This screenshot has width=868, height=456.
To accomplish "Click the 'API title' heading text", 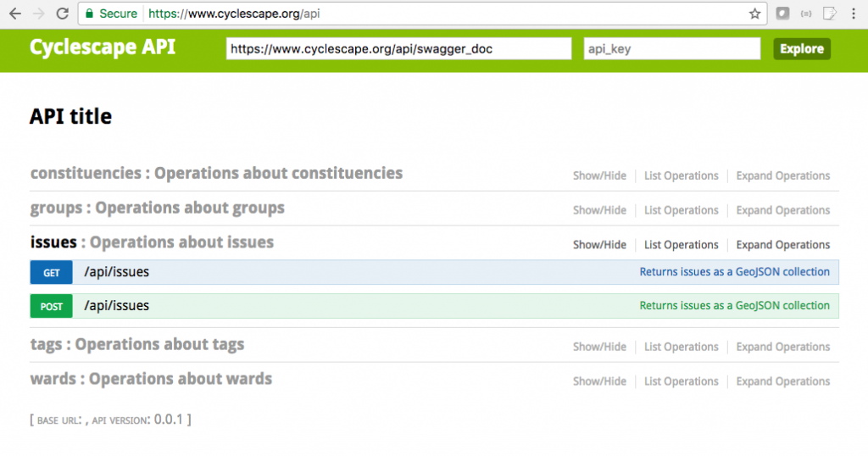I will point(71,116).
